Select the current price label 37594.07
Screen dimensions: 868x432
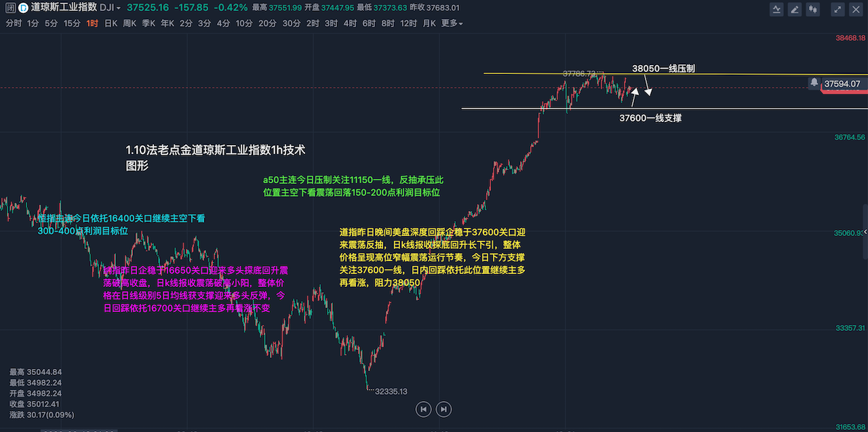(843, 84)
